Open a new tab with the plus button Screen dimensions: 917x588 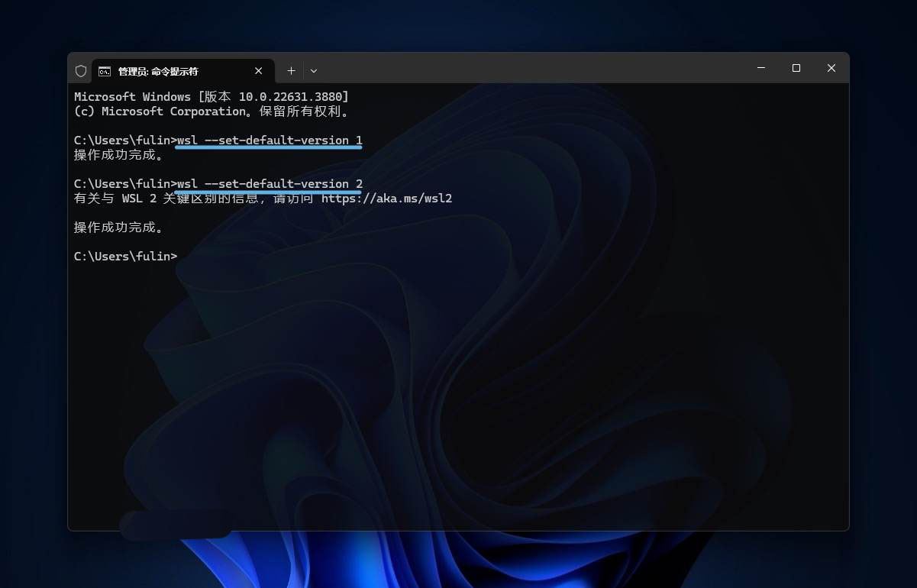tap(291, 70)
